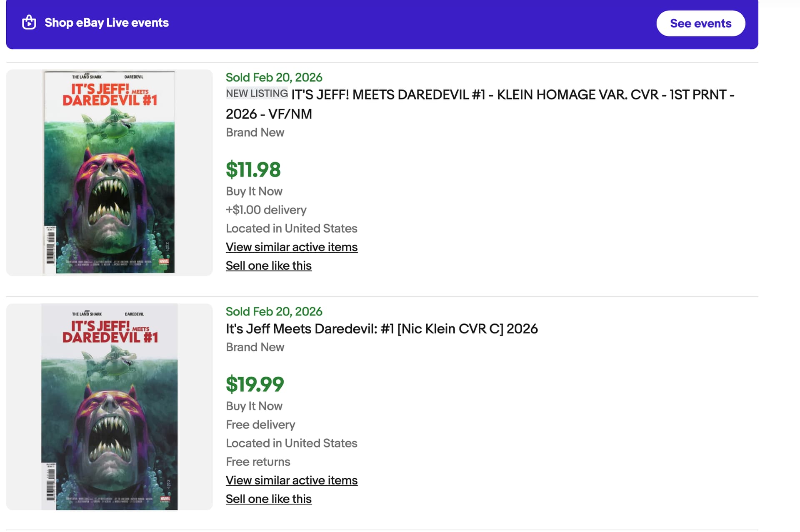Open the Nic Klein CVR C listing title
This screenshot has width=800, height=532.
pos(381,329)
